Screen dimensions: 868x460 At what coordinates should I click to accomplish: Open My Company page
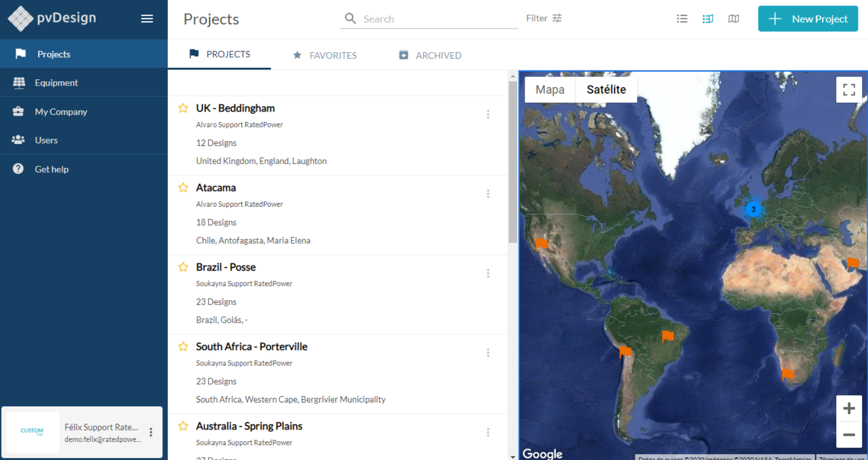click(x=84, y=111)
